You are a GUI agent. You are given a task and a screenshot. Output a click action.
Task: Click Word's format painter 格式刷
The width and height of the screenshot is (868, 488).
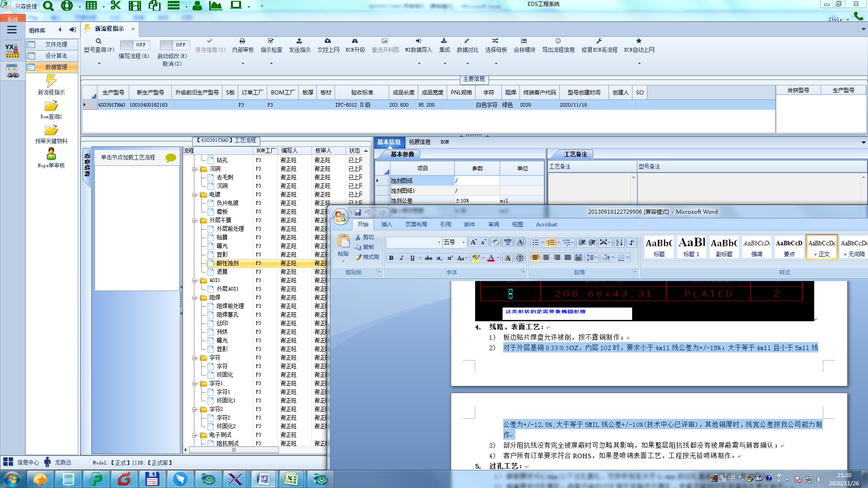point(367,257)
